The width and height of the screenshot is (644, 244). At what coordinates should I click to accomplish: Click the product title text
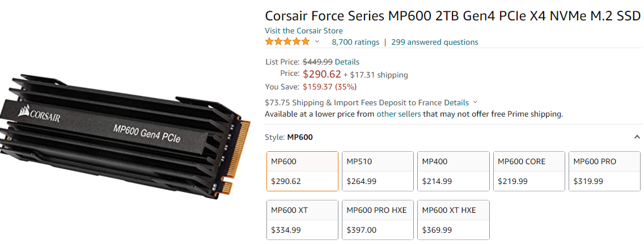tap(452, 16)
